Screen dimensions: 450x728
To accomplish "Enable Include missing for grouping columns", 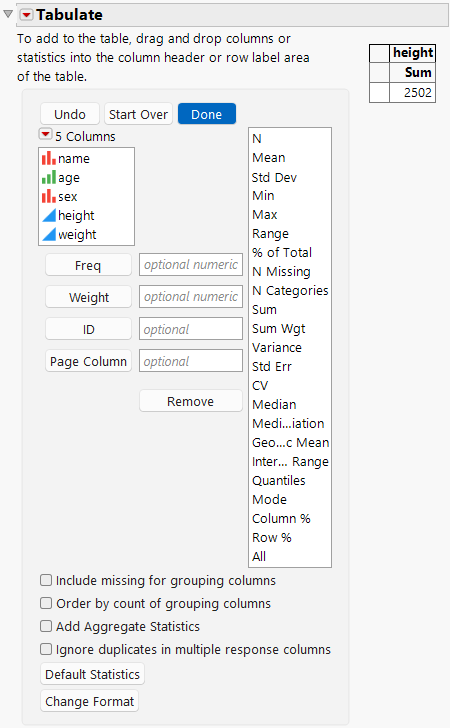I will (x=46, y=580).
